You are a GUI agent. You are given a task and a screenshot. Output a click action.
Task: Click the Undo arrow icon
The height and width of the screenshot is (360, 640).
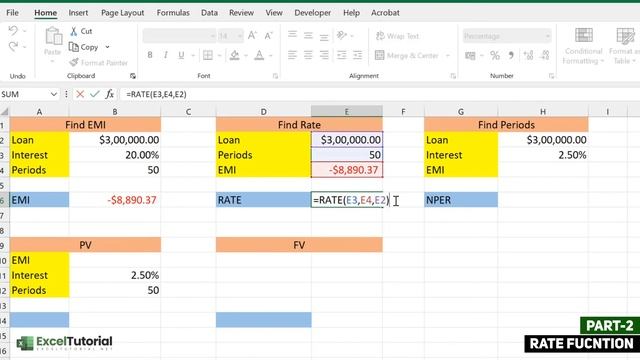click(x=13, y=31)
